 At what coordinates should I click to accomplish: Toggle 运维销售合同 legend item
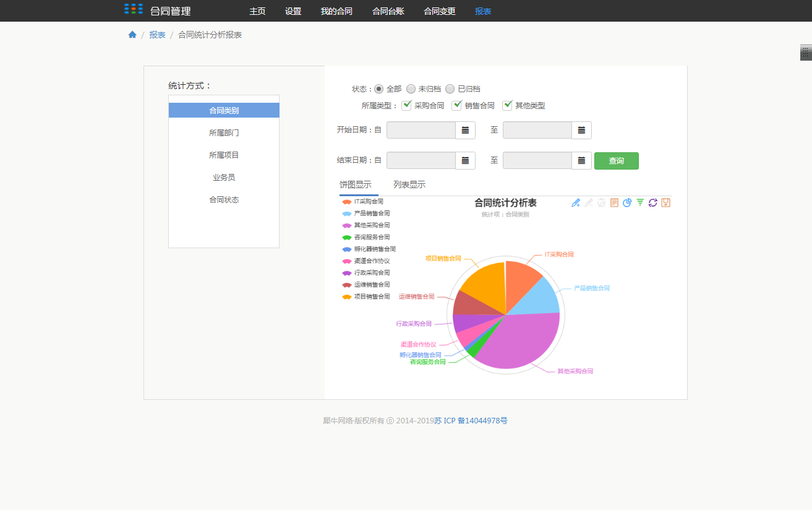(366, 285)
